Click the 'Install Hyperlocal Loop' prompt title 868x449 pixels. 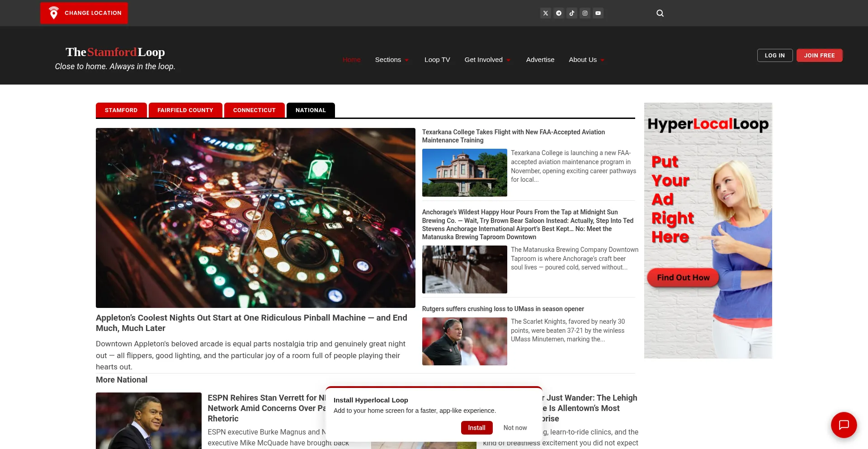(371, 400)
